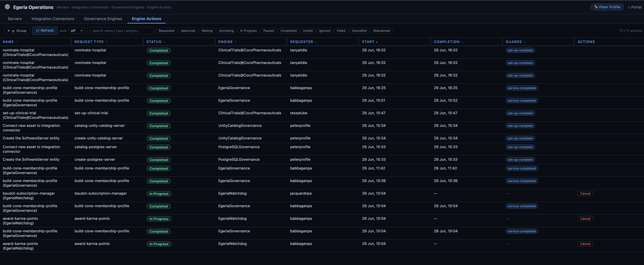Click the 29 Jun, 11:42 start time
This screenshot has width=644, height=265.
click(373, 168)
